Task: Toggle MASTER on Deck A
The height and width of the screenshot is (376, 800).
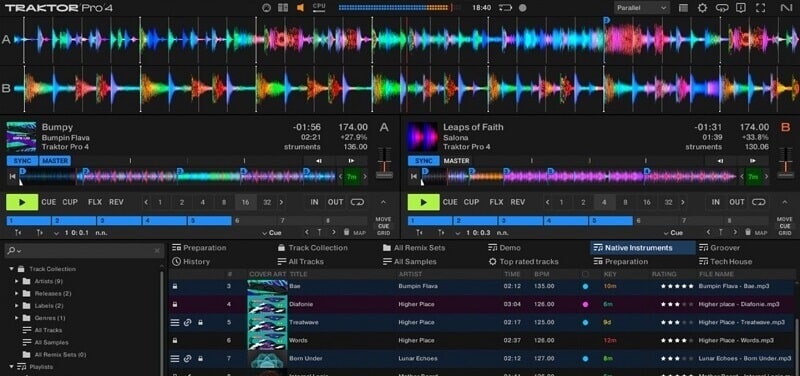Action: point(55,161)
